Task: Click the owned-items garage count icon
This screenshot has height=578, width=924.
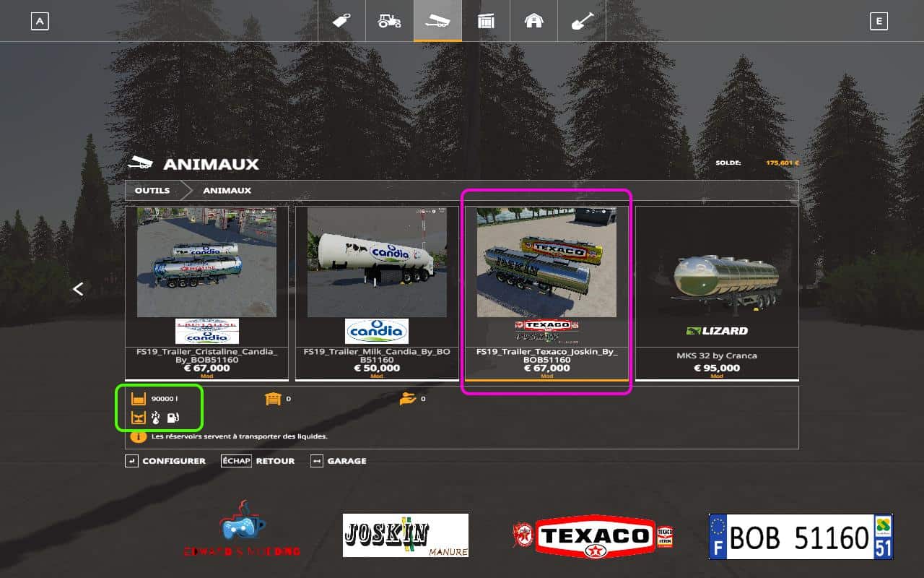Action: (273, 399)
